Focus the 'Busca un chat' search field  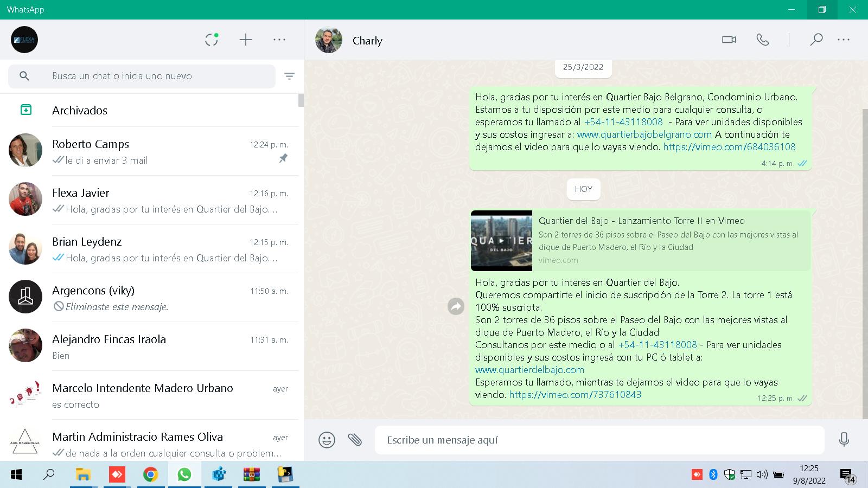pyautogui.click(x=142, y=76)
